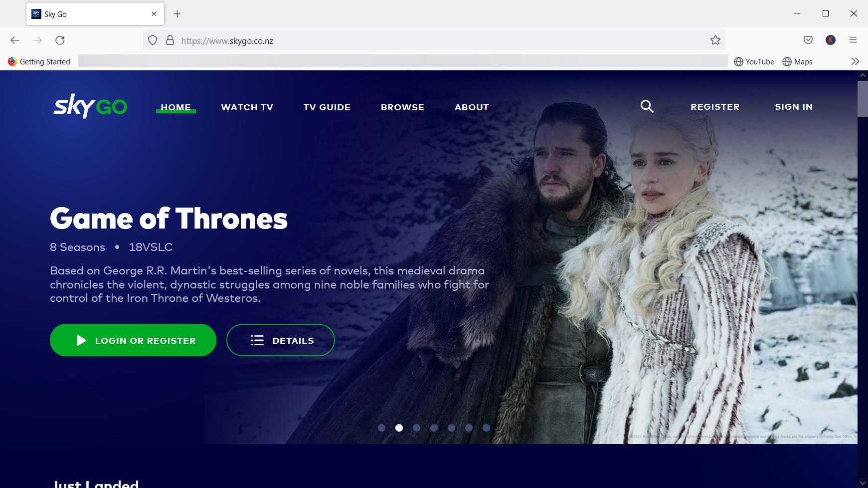868x488 pixels.
Task: Open the YouTube bookmark
Action: click(754, 61)
